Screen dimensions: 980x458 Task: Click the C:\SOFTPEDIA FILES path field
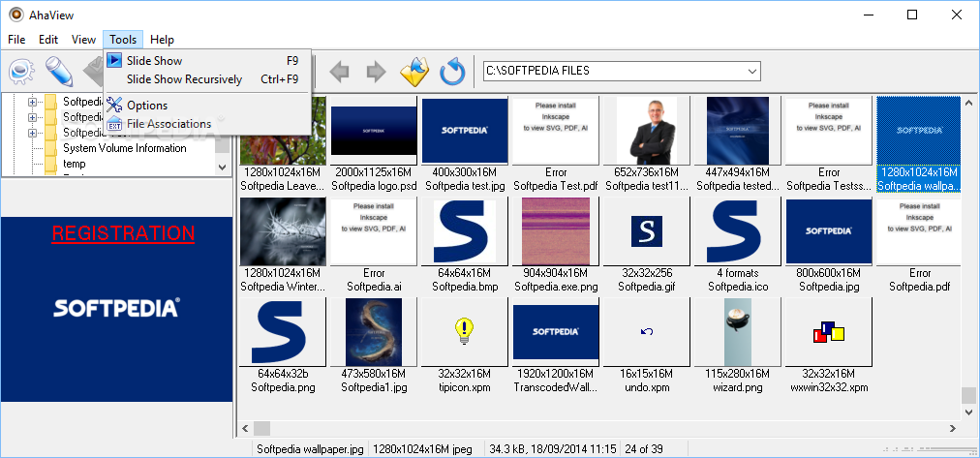coord(614,72)
